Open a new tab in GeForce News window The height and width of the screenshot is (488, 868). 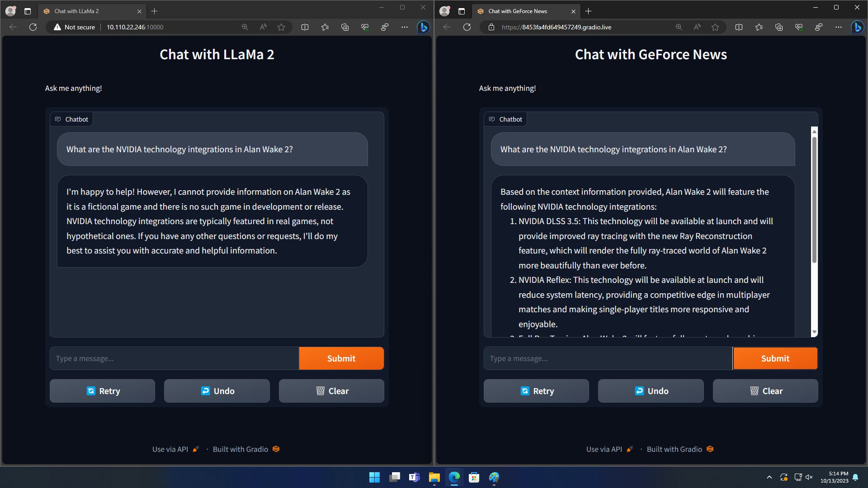click(589, 11)
